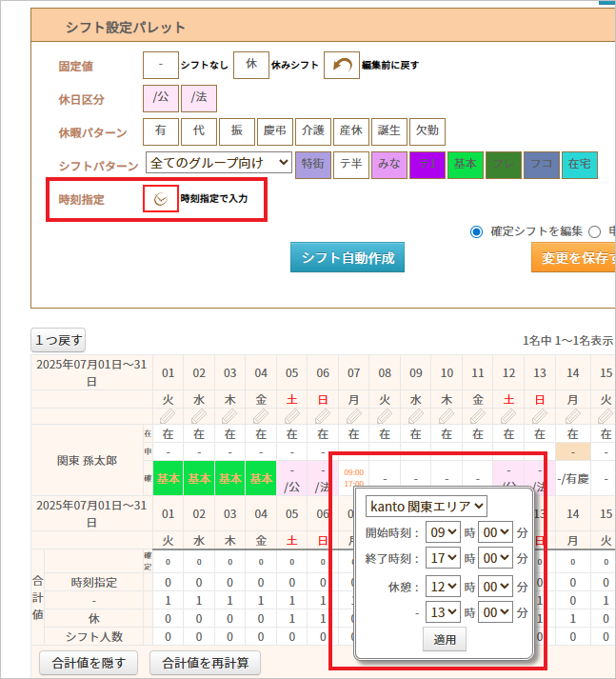Image resolution: width=616 pixels, height=679 pixels.
Task: Click the 合計値を再計算 button
Action: tap(209, 662)
